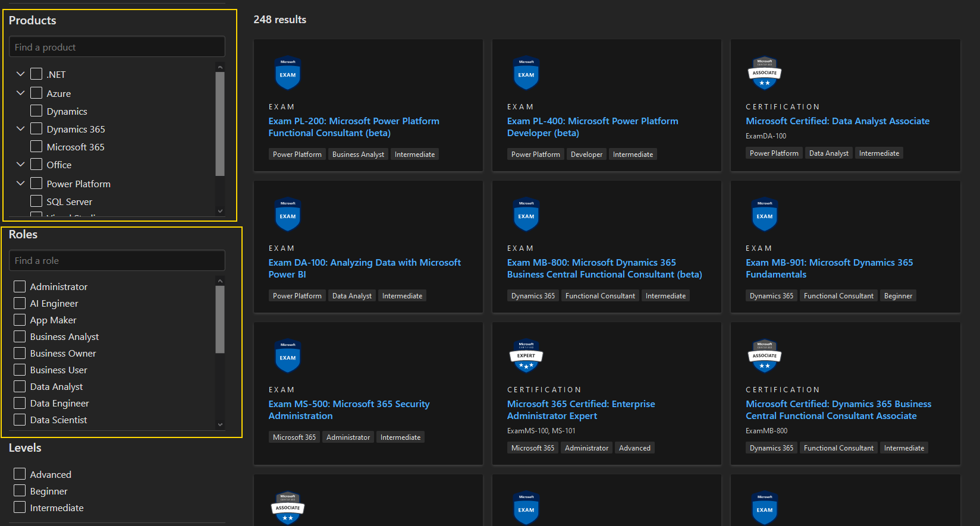Image resolution: width=980 pixels, height=526 pixels.
Task: Tick the SQL Server product checkbox
Action: pyautogui.click(x=36, y=201)
